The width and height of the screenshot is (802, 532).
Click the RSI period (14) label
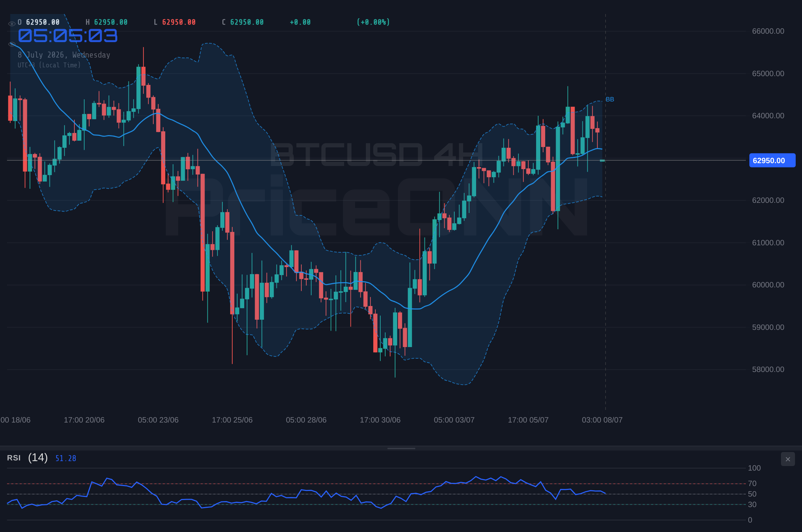(x=38, y=458)
